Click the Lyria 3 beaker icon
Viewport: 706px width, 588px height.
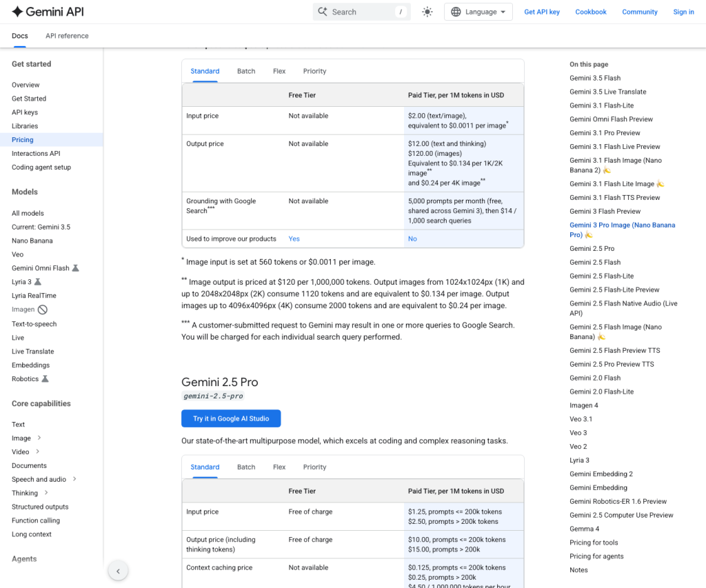(x=38, y=282)
